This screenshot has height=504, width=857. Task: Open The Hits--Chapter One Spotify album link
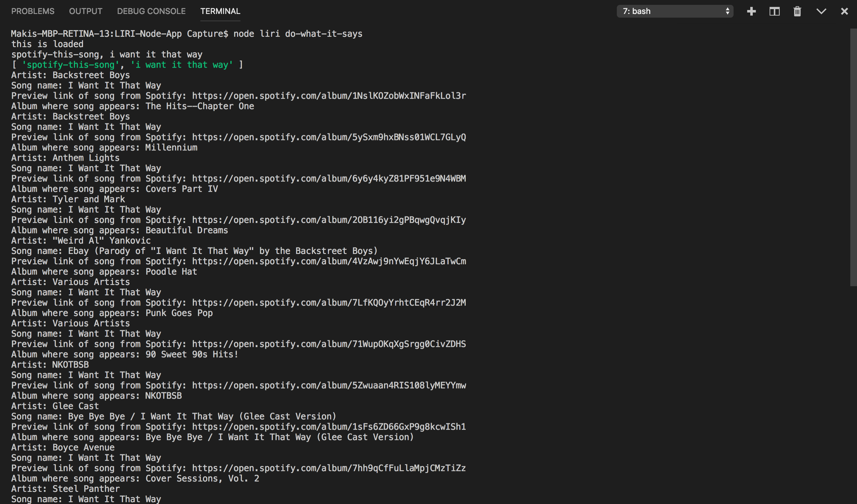click(x=329, y=96)
